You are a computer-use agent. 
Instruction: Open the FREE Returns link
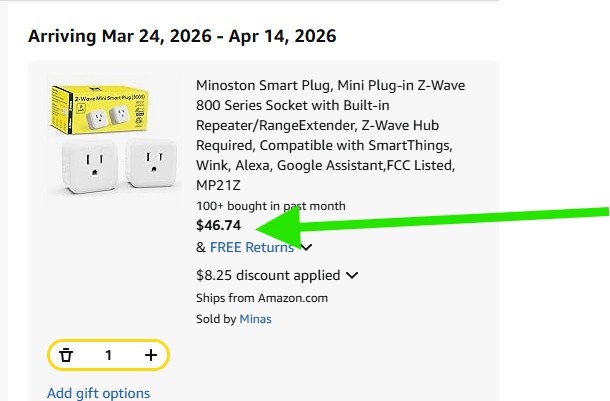252,247
